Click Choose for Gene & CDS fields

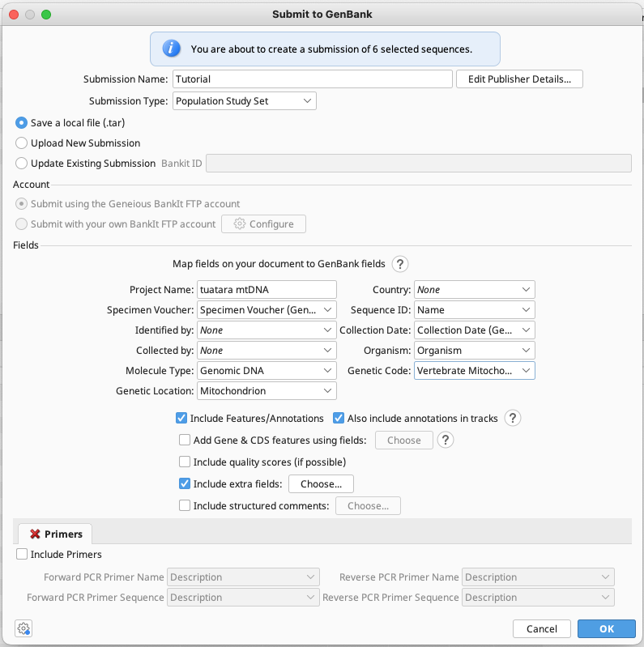[x=403, y=441]
